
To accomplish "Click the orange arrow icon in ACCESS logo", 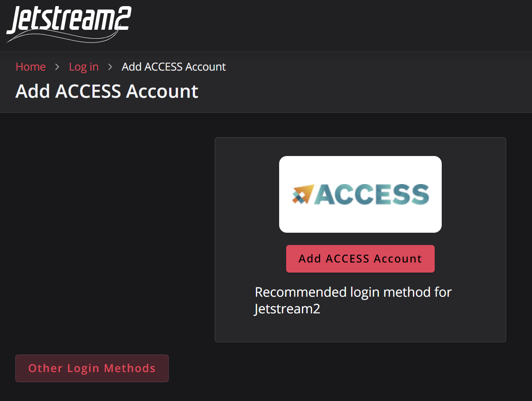I will 304,194.
